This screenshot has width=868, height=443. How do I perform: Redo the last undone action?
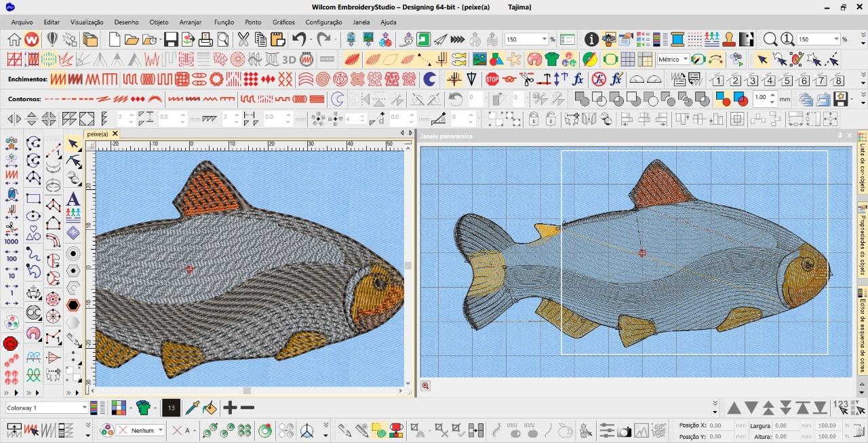[x=323, y=40]
